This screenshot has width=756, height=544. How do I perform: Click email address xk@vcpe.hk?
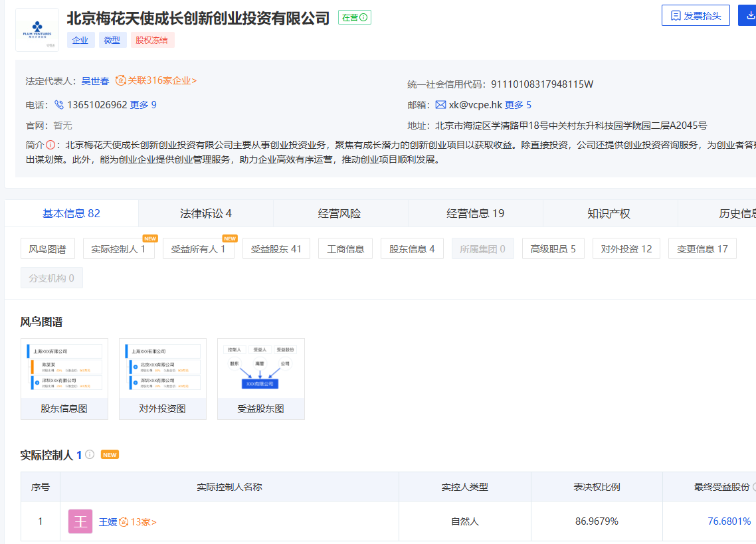[476, 105]
